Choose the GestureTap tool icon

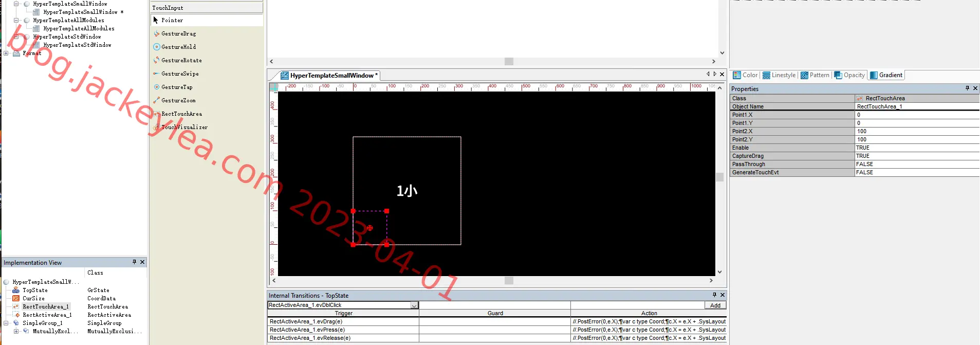tap(156, 87)
